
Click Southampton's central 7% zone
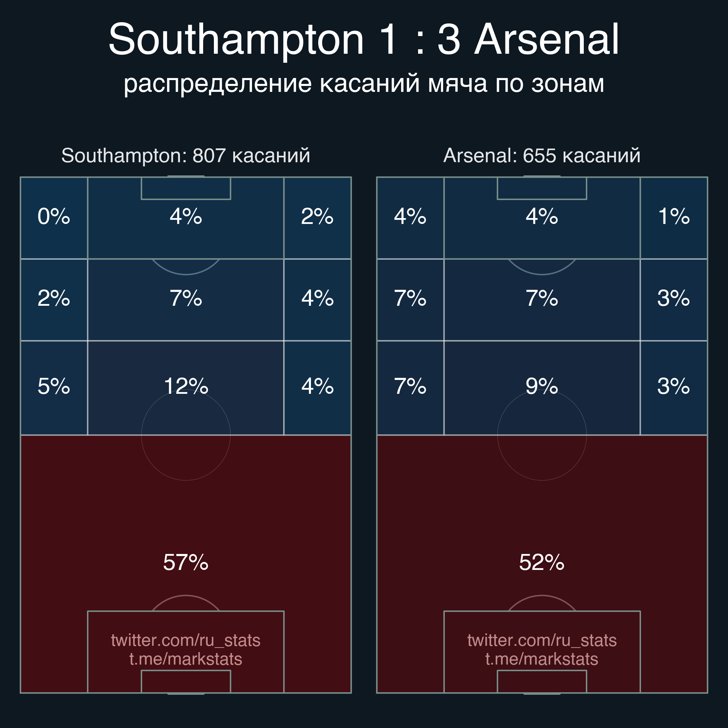(x=186, y=298)
